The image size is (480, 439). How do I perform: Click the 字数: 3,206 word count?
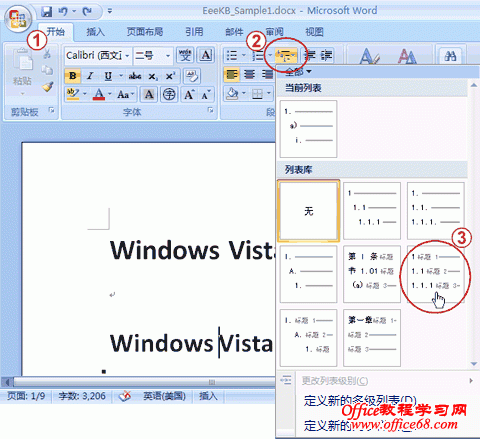click(x=82, y=396)
